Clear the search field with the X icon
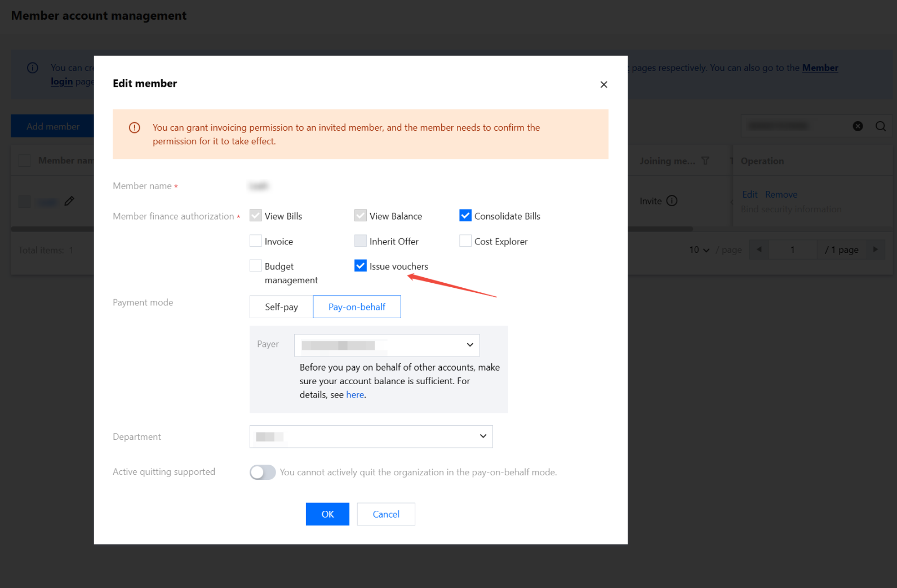The height and width of the screenshot is (588, 897). point(858,126)
